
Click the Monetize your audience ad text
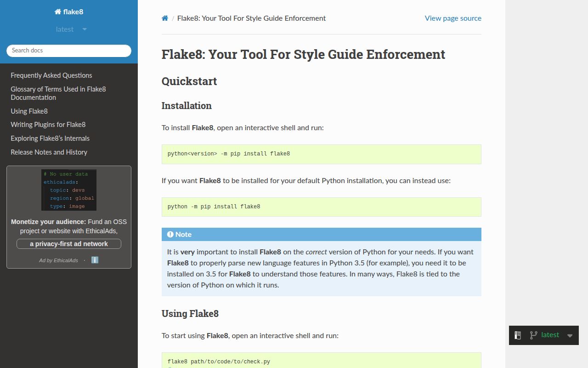(69, 226)
